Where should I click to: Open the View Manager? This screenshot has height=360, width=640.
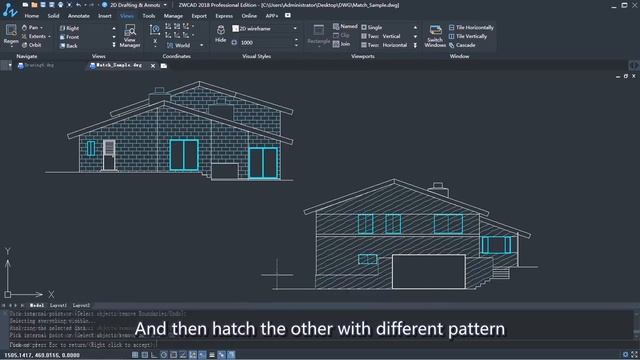(130, 36)
